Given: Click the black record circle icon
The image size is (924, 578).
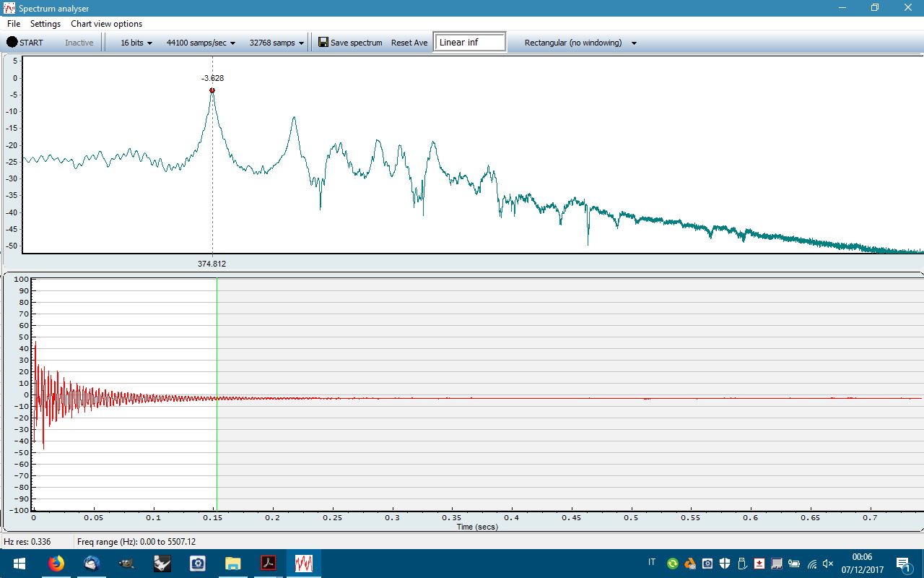Looking at the screenshot, I should (12, 43).
